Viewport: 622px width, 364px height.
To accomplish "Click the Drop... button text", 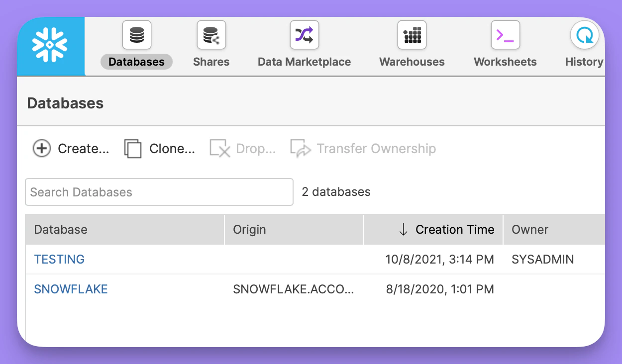I will [256, 149].
